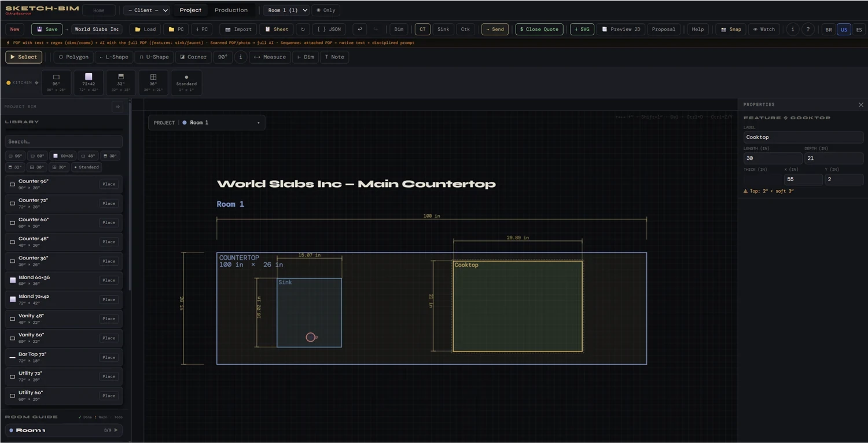Switch to the Project tab
Screen dimensions: 868x443
tap(190, 10)
